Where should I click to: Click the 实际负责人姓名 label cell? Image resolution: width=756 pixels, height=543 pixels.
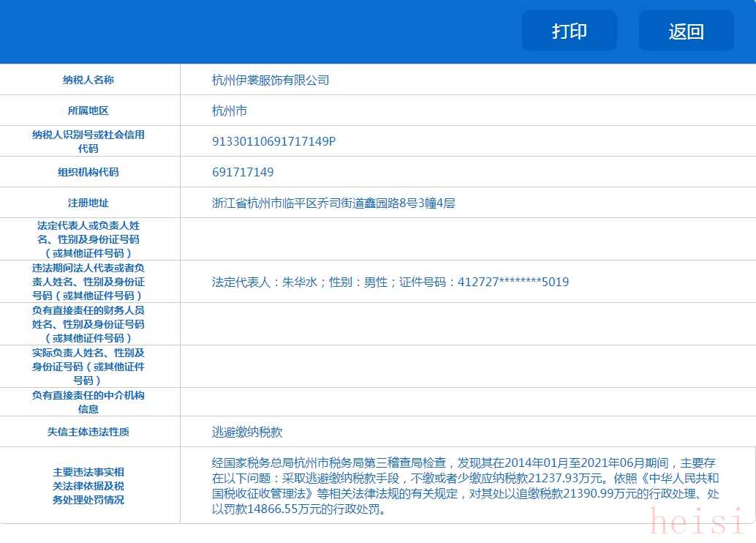tap(88, 367)
